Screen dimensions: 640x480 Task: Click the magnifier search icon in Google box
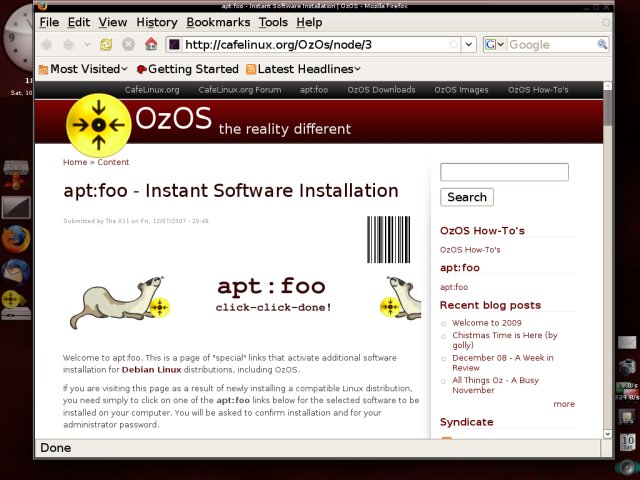(x=602, y=44)
